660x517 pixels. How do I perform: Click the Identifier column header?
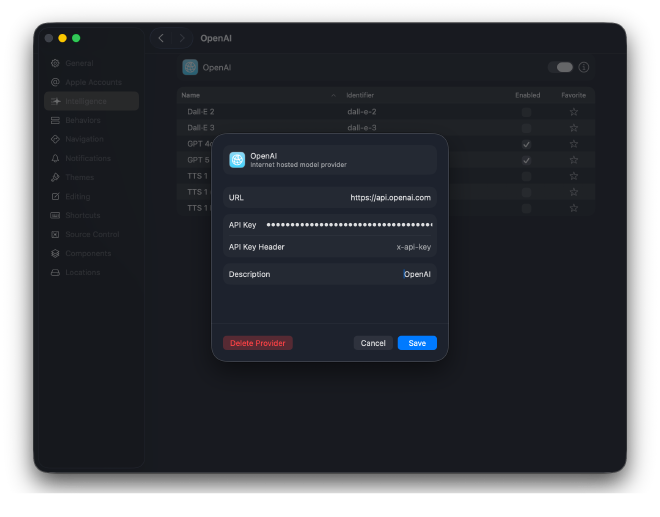(x=360, y=95)
